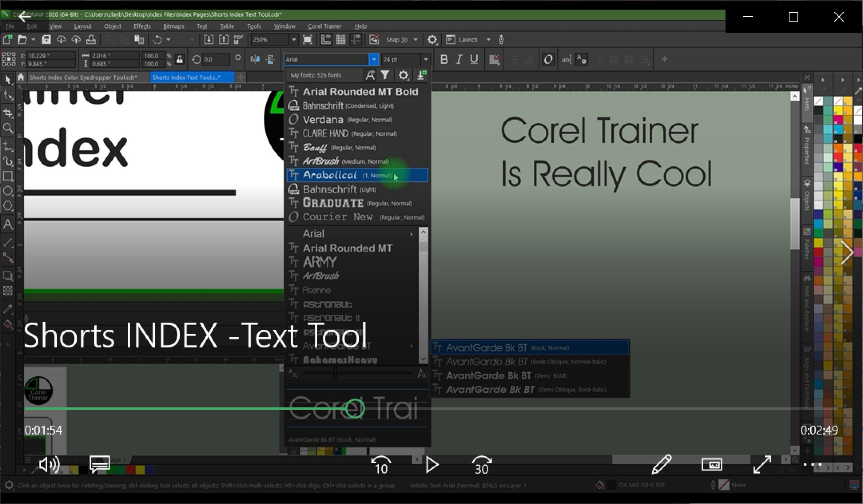Select the Ellipse tool

(8, 191)
